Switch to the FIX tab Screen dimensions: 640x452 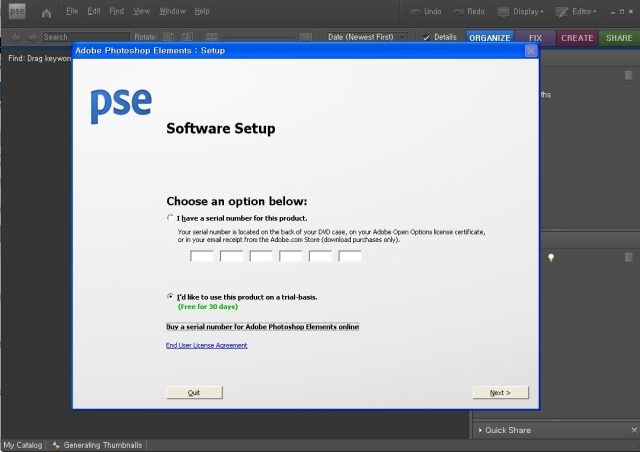click(x=536, y=38)
